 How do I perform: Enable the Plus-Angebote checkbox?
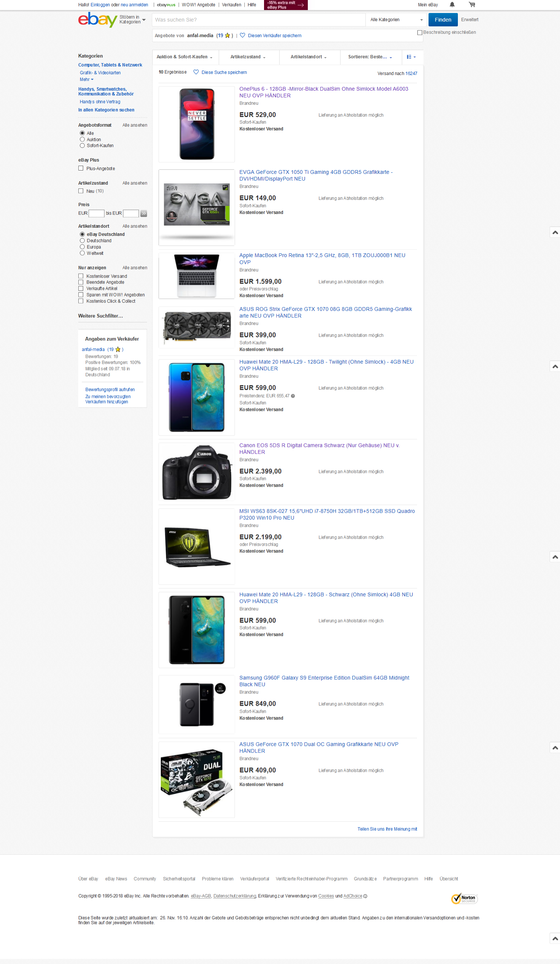[x=81, y=168]
